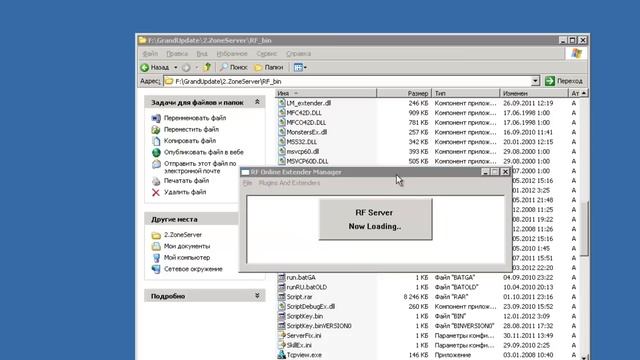
Task: Click Опубликовать файл в вебе link
Action: (x=204, y=152)
